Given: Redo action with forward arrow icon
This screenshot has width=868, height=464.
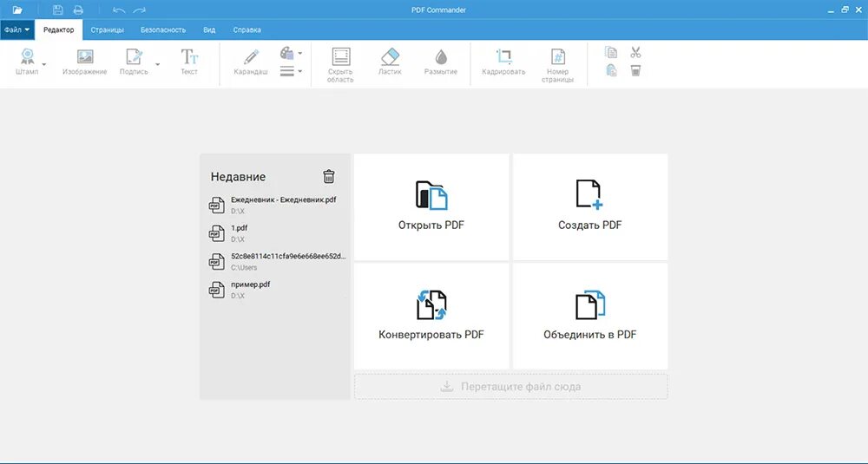Looking at the screenshot, I should [140, 10].
